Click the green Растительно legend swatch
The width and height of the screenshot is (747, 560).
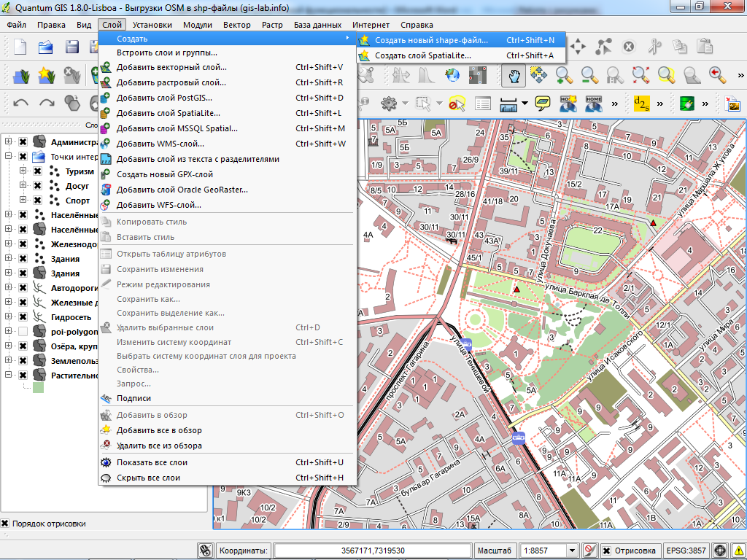click(x=38, y=387)
